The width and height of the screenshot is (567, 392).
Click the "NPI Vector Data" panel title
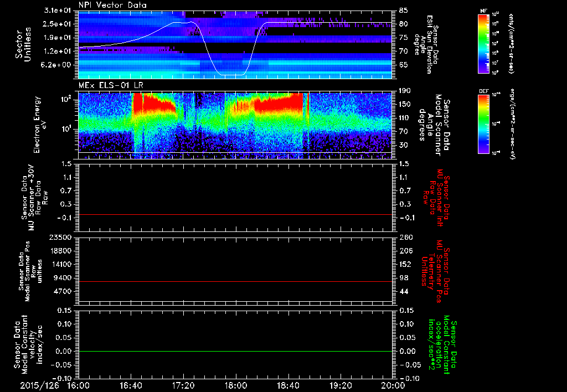pyautogui.click(x=112, y=5)
